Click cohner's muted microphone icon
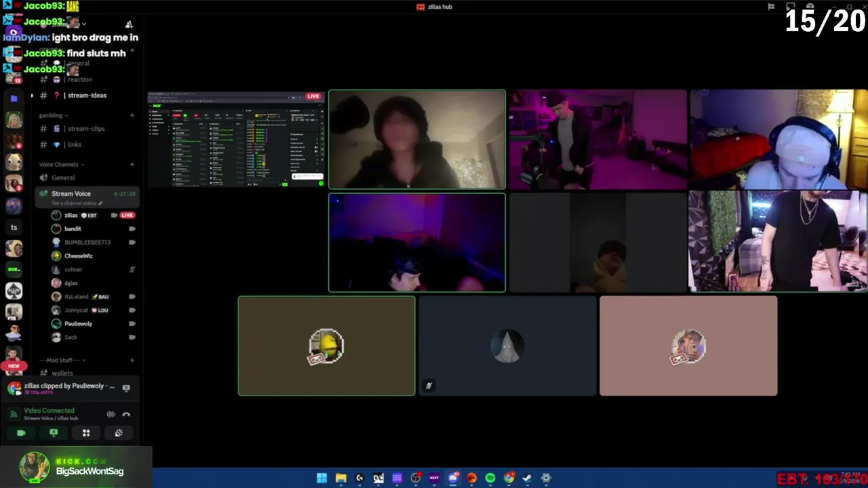This screenshot has width=868, height=488. [132, 269]
